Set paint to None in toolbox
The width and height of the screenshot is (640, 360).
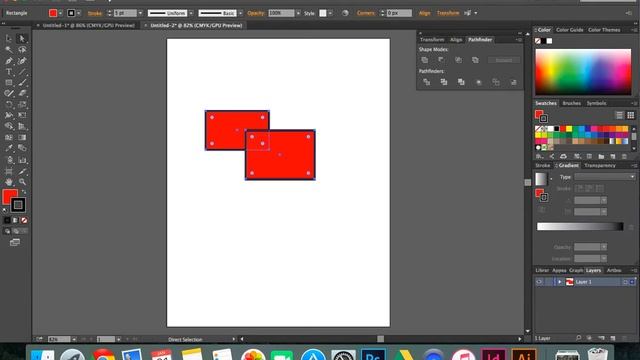click(x=24, y=220)
